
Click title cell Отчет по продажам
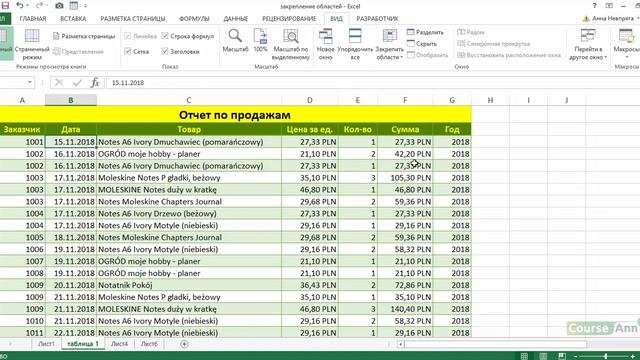235,115
